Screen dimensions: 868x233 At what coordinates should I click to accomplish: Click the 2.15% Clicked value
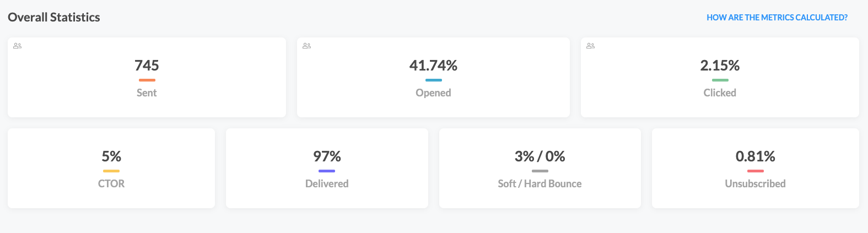coord(720,66)
